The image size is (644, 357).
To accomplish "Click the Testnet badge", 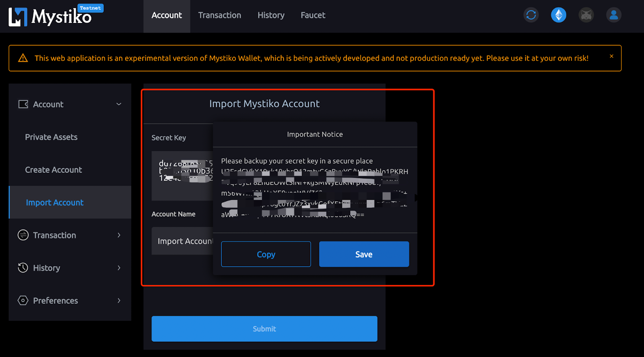I will click(91, 8).
